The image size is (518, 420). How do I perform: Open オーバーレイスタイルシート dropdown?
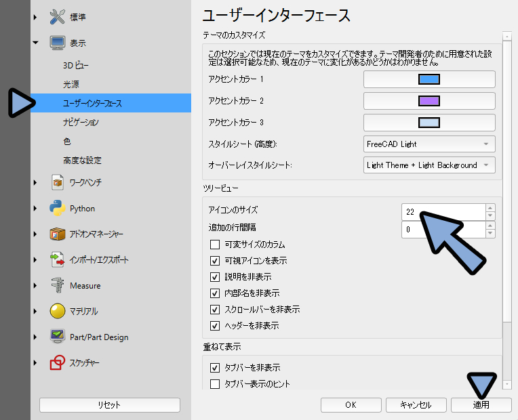(x=429, y=165)
